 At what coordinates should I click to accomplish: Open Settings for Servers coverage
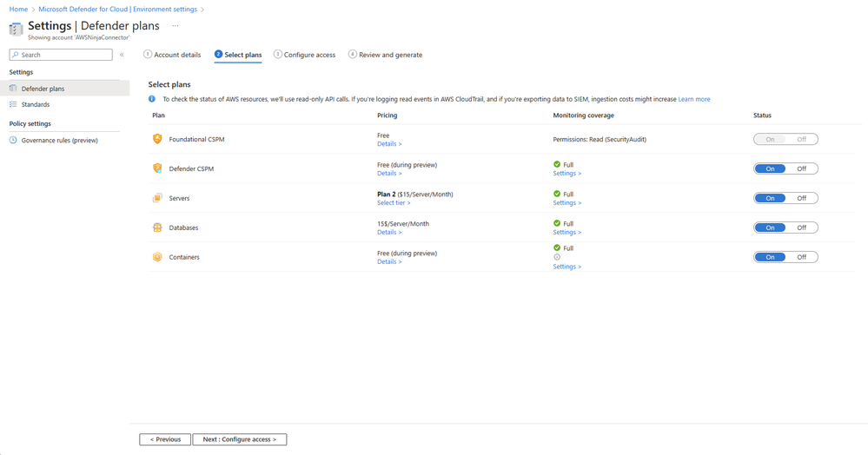pos(567,202)
